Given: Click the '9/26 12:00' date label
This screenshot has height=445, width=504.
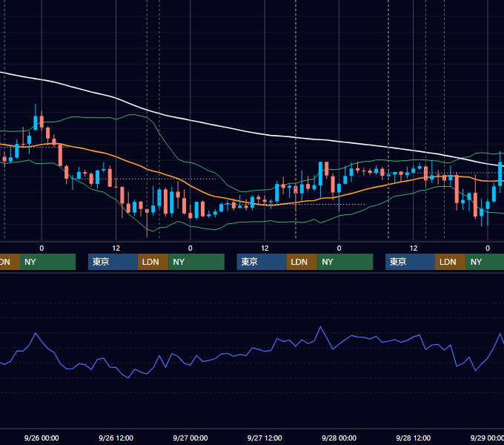Looking at the screenshot, I should click(116, 438).
